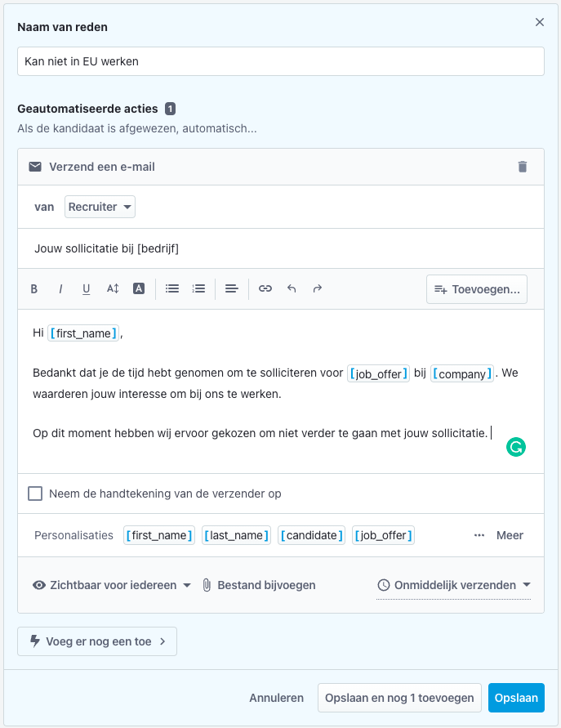Viewport: 561px width, 728px height.
Task: Undo the last edit
Action: (291, 288)
